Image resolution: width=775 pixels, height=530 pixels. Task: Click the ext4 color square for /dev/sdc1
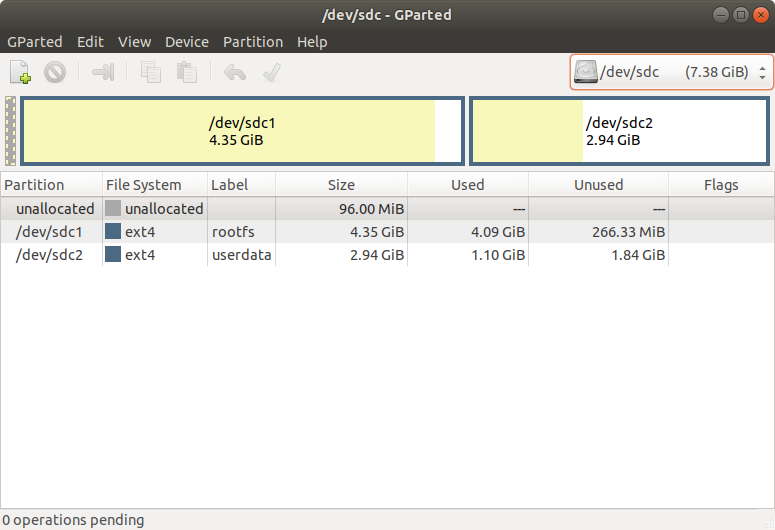tap(113, 232)
